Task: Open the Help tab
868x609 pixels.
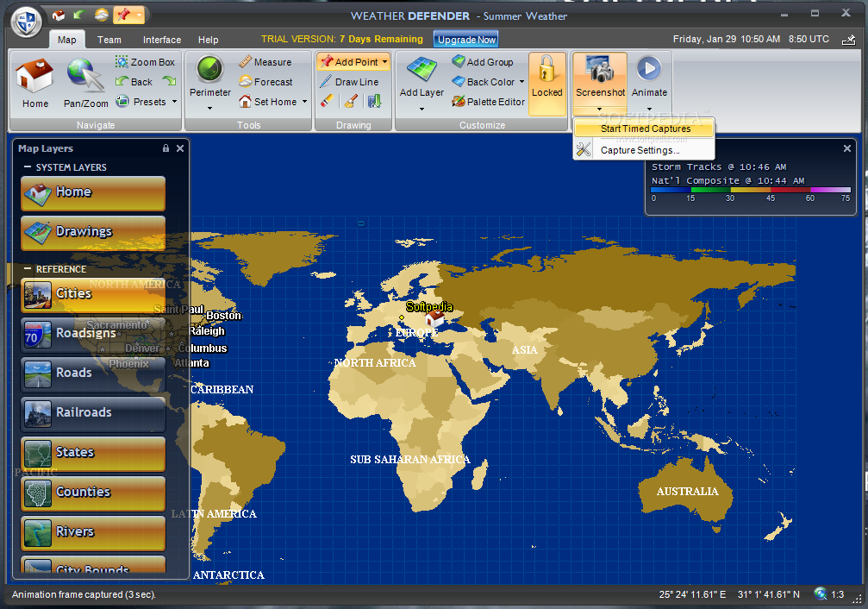Action: click(208, 40)
